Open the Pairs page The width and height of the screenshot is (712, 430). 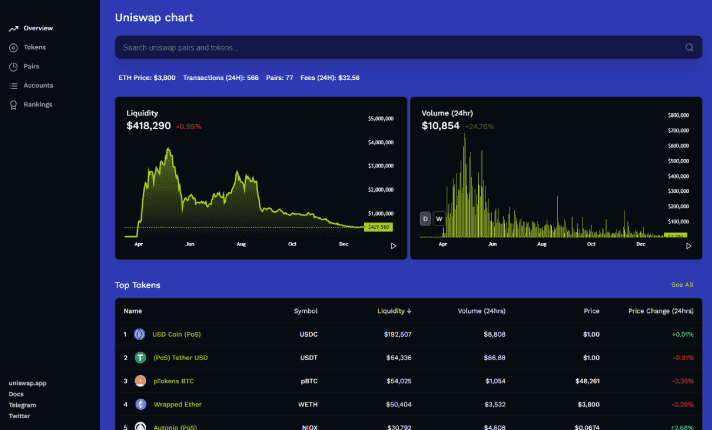31,66
